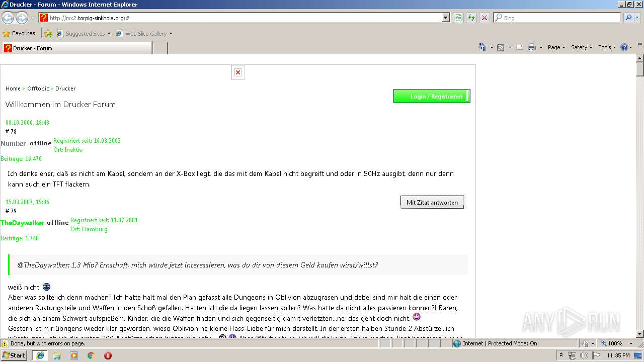644x362 pixels.
Task: Open the privacy/security lock dropdown in status bar
Action: click(588, 343)
